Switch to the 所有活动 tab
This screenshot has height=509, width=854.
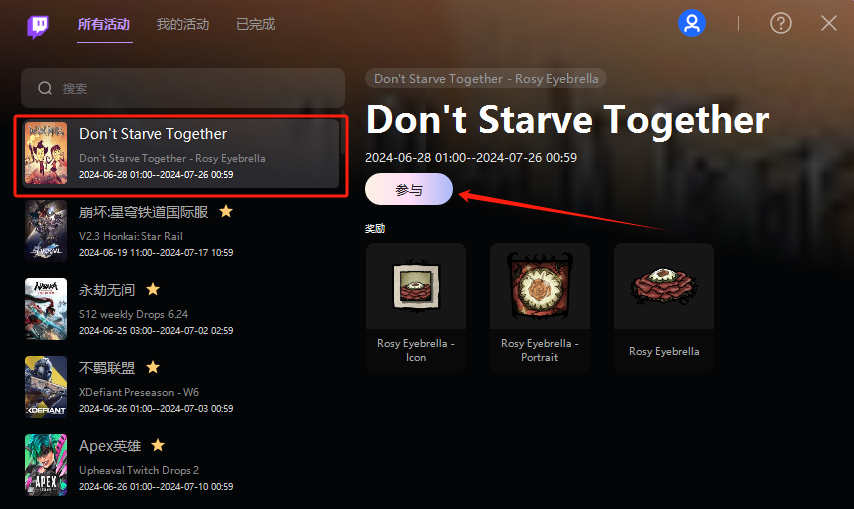pos(104,24)
